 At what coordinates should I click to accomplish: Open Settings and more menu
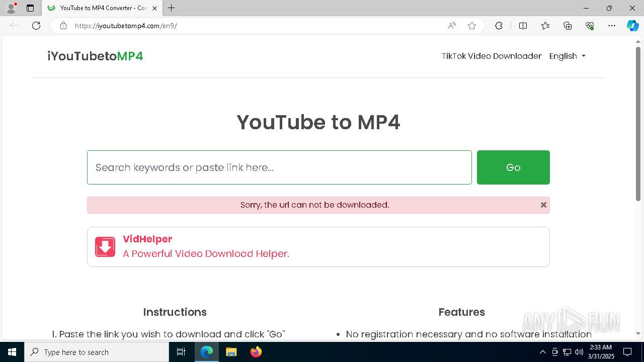[x=612, y=26]
